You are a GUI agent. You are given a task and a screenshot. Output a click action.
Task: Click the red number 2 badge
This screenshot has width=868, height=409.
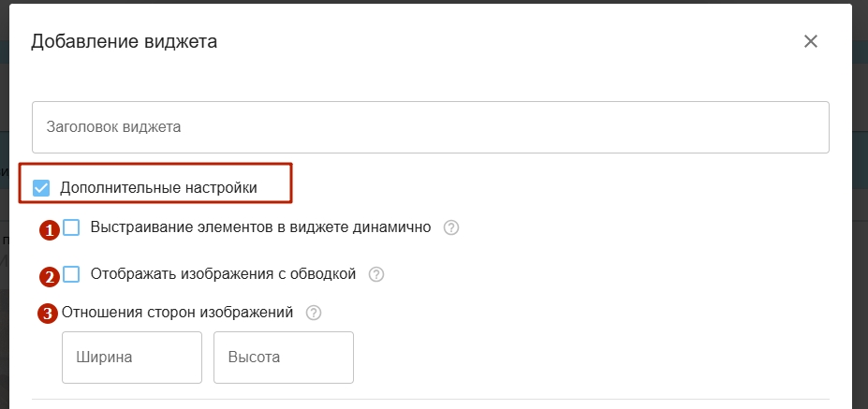pos(49,276)
